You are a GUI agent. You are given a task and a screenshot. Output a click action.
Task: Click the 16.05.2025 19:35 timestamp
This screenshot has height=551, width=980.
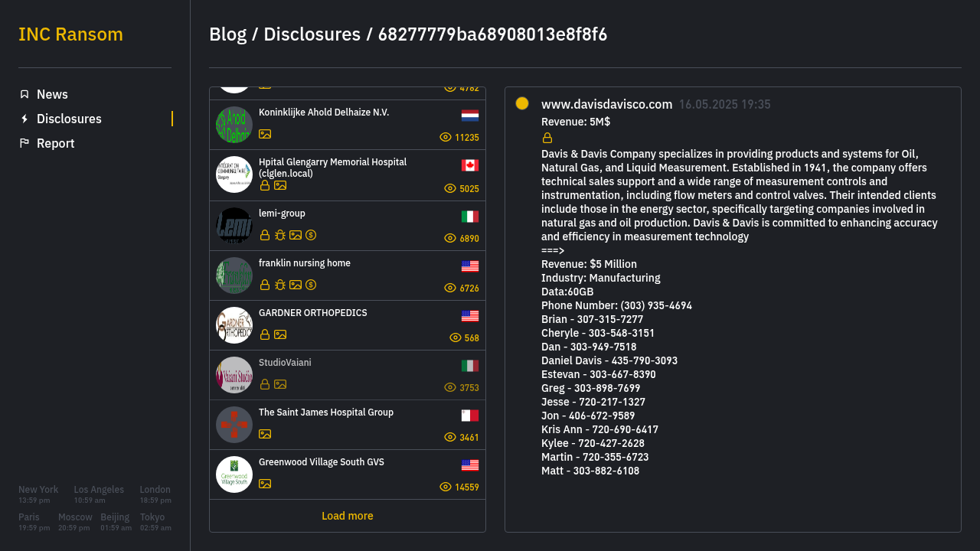click(725, 104)
